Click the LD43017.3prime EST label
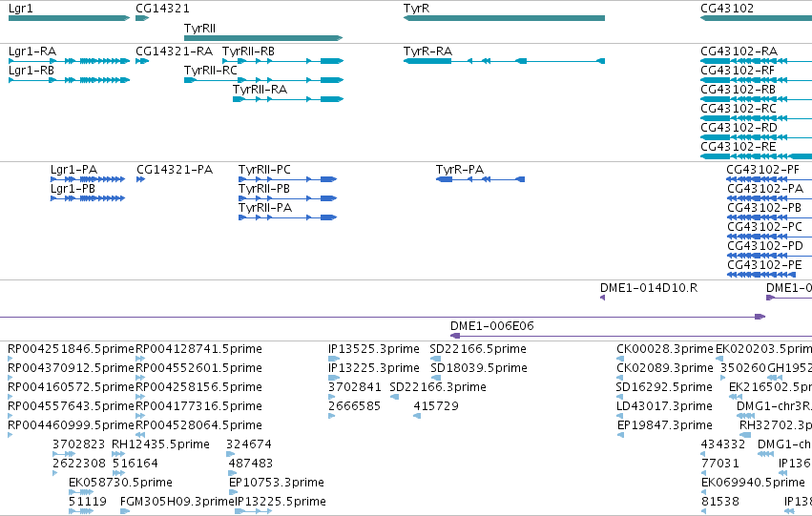Image resolution: width=812 pixels, height=516 pixels. pos(664,407)
